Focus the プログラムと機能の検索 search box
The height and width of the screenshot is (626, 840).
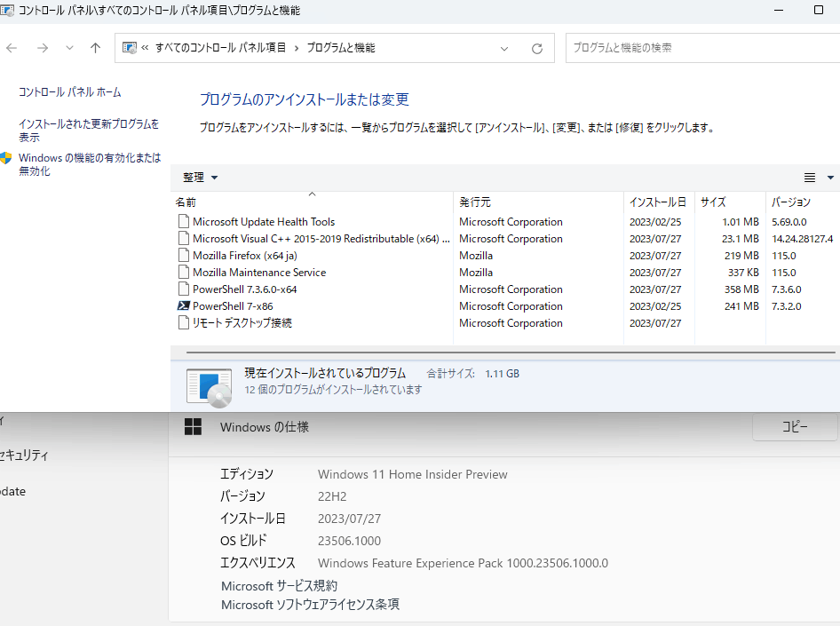coord(703,48)
